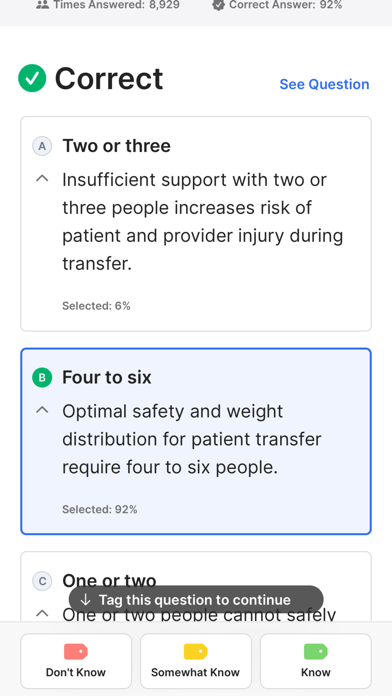Tag question as Don't Know
The image size is (392, 696).
76,661
